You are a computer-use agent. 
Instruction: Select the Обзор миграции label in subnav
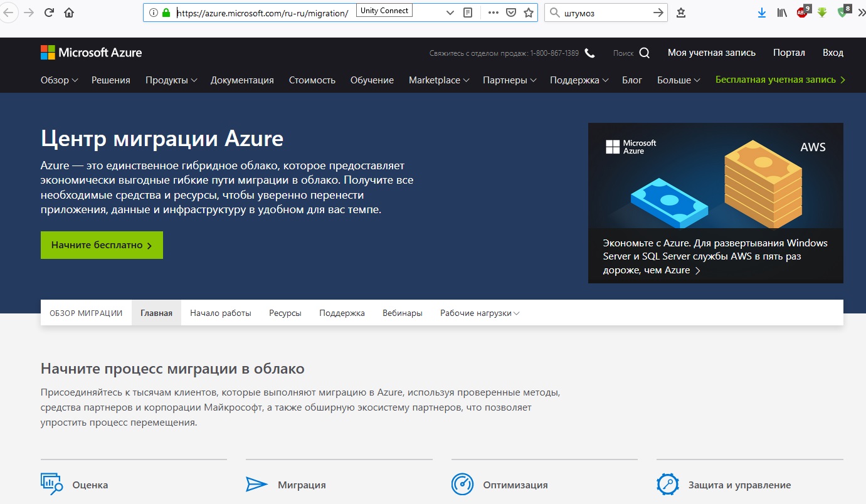click(86, 313)
